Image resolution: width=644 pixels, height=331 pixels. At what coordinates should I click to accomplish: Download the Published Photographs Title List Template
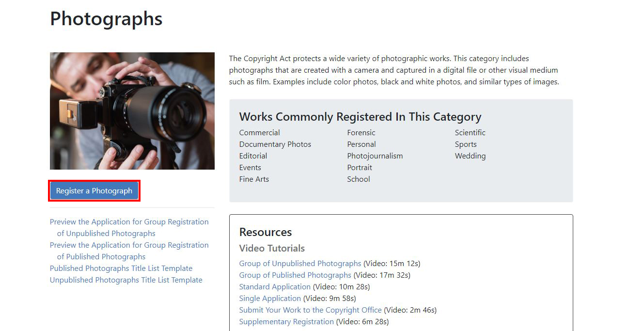[x=121, y=268]
